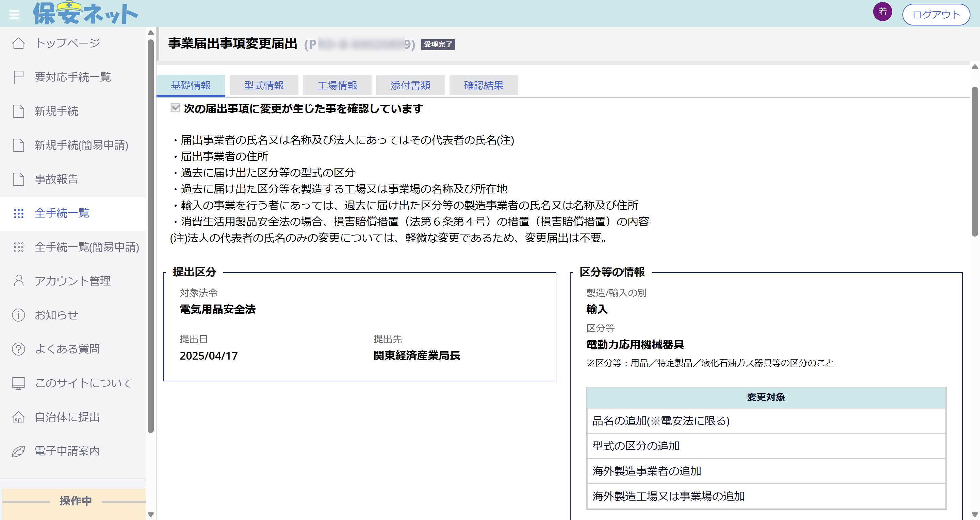
Task: Click the leaf icon for 電子申請案内
Action: [x=18, y=451]
